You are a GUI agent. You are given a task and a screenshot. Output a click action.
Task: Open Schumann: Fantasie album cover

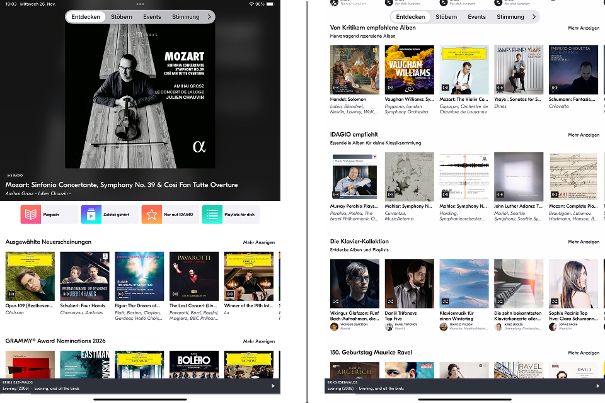(x=573, y=70)
